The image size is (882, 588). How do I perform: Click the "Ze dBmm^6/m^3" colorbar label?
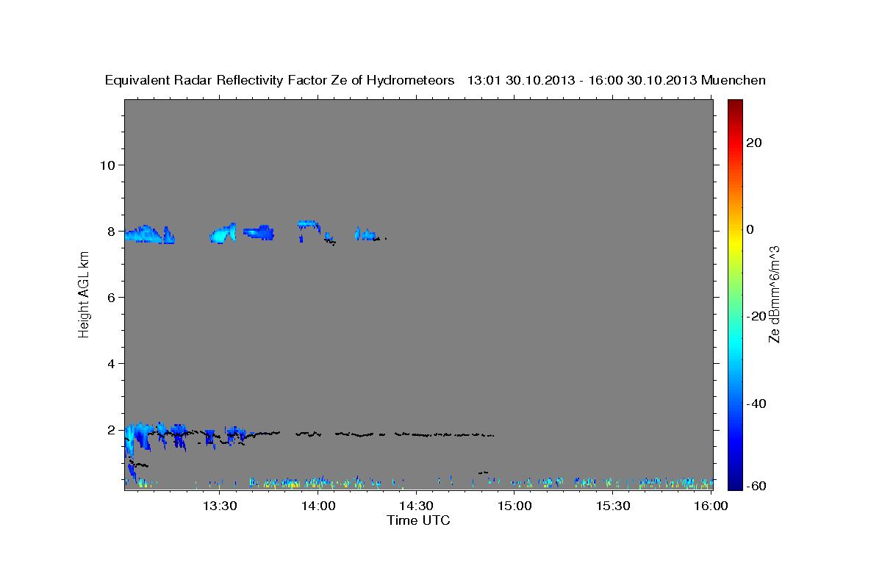click(x=774, y=294)
